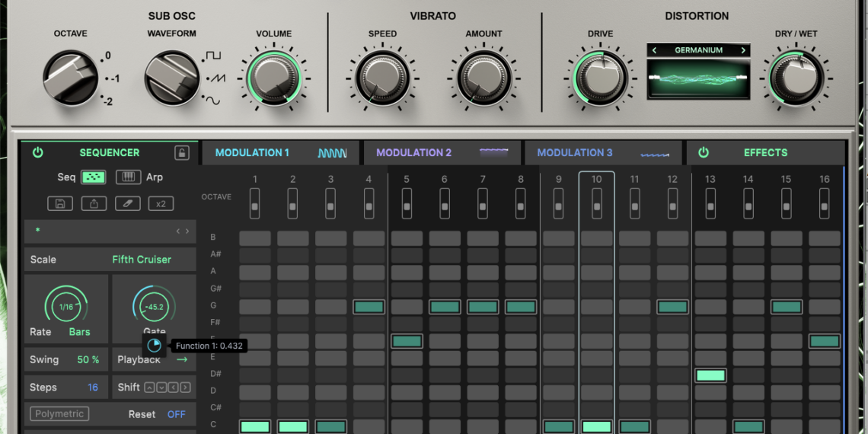Click the Reset OFF value
The image size is (868, 434).
click(176, 414)
